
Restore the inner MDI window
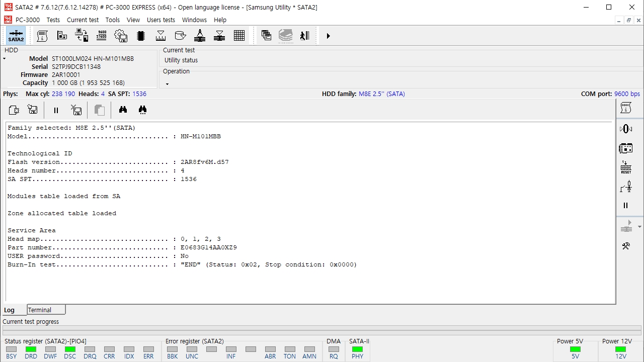click(x=629, y=20)
